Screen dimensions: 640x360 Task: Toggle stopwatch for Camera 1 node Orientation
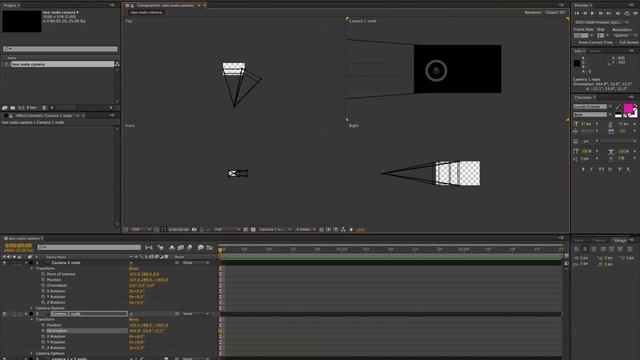point(43,331)
